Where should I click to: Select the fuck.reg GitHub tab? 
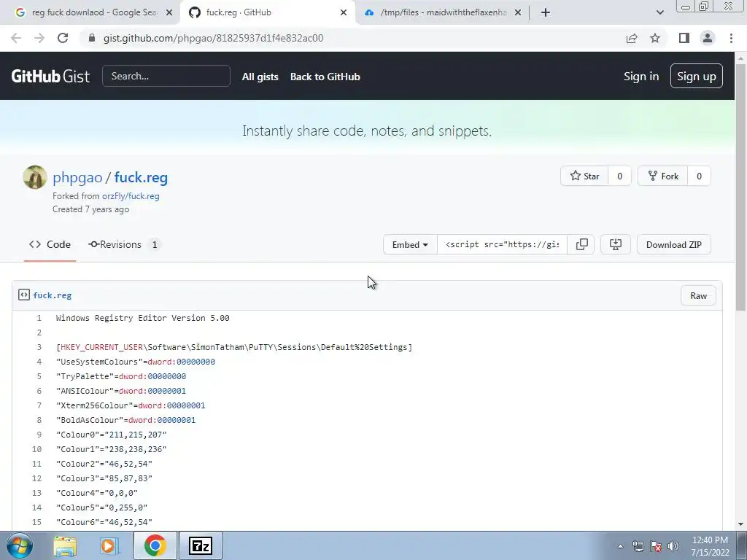[x=267, y=12]
